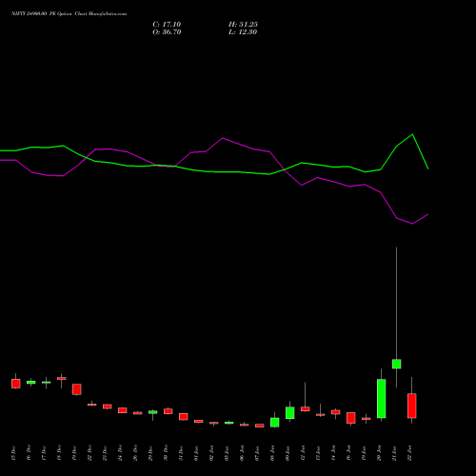The height and width of the screenshot is (476, 476).
Task: Click the red candle for 22 Jan
Action: (x=412, y=406)
